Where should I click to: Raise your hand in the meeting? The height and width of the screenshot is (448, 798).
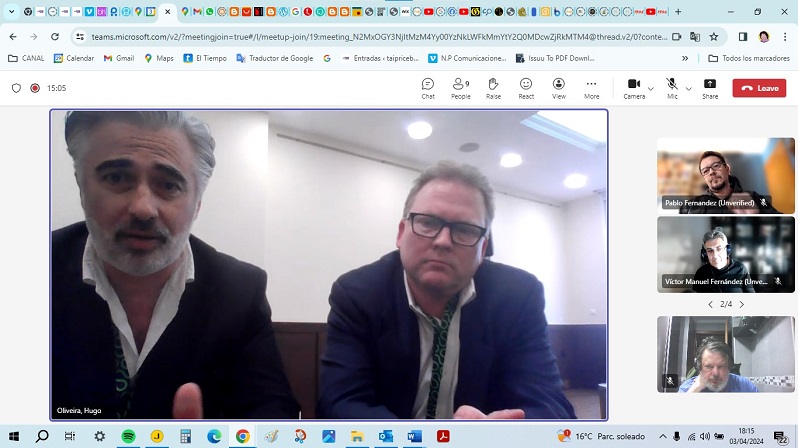pos(493,88)
